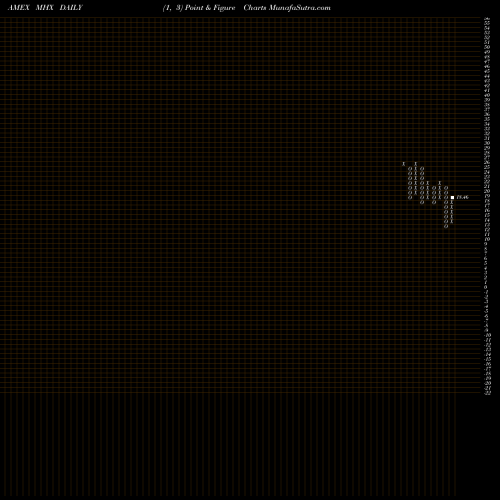Click the X directly below the white square
This screenshot has width=500, height=500.
coord(452,202)
